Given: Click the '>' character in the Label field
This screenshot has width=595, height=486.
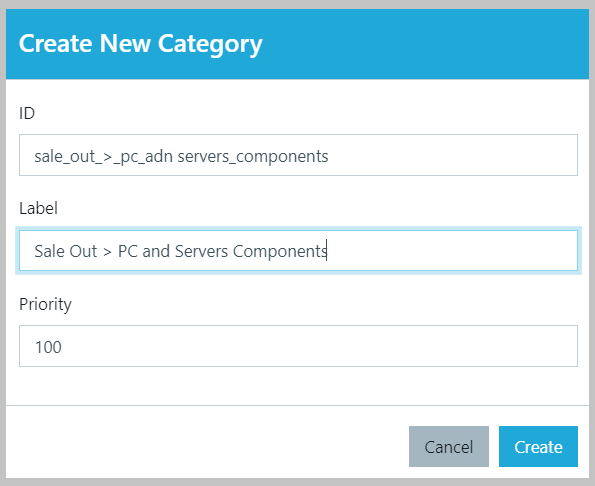Looking at the screenshot, I should tap(107, 252).
